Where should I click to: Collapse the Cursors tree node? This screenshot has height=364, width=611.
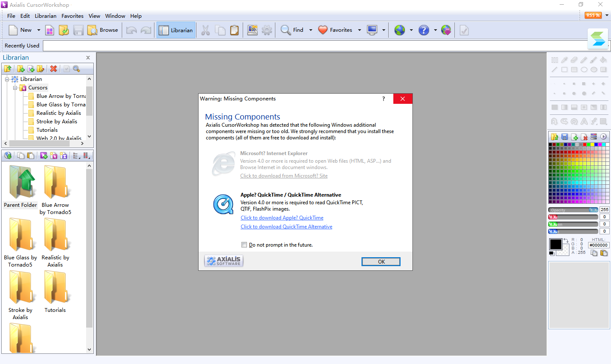click(15, 88)
